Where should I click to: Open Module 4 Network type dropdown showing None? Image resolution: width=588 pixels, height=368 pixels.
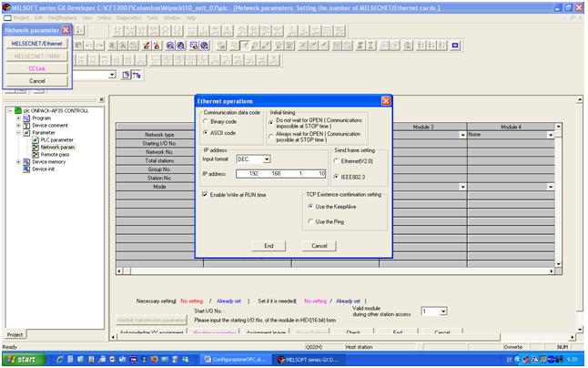click(x=551, y=135)
